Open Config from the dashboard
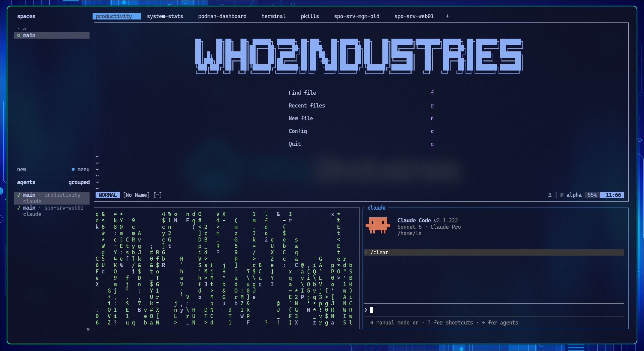The width and height of the screenshot is (644, 351). 298,131
